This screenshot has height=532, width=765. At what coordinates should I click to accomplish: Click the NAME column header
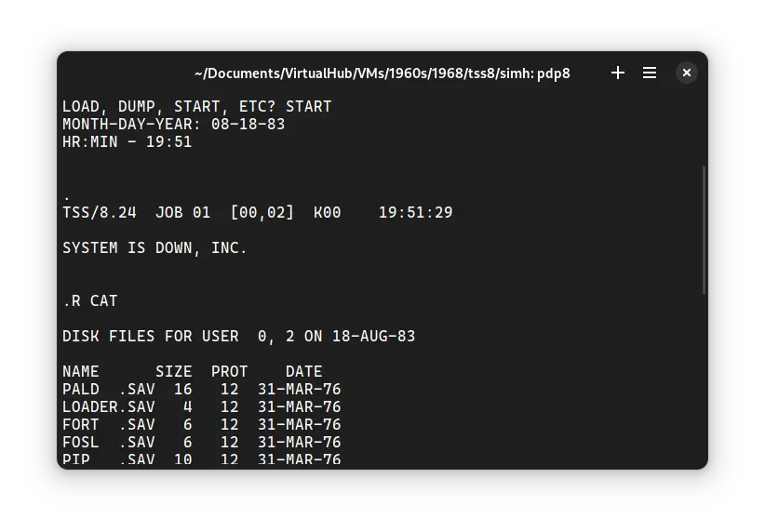pyautogui.click(x=81, y=371)
